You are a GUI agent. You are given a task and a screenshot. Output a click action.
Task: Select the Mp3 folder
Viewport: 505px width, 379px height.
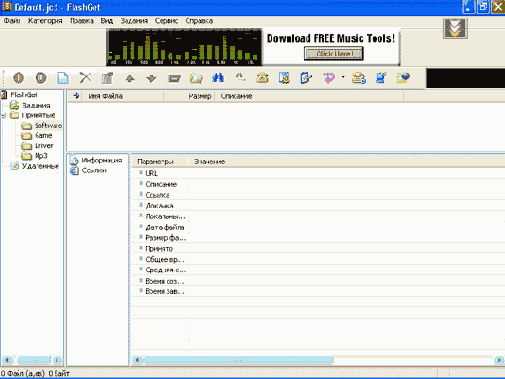pos(41,156)
